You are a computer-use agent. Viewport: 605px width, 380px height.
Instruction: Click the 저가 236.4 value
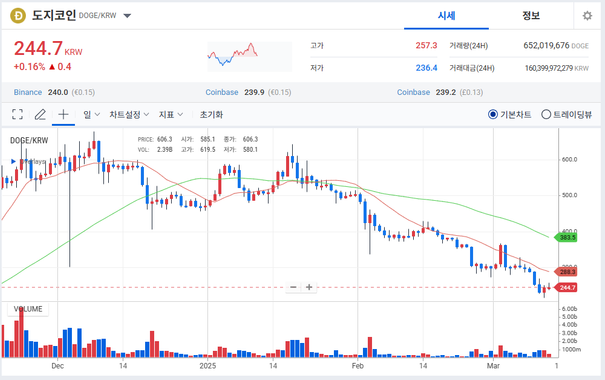pos(426,68)
